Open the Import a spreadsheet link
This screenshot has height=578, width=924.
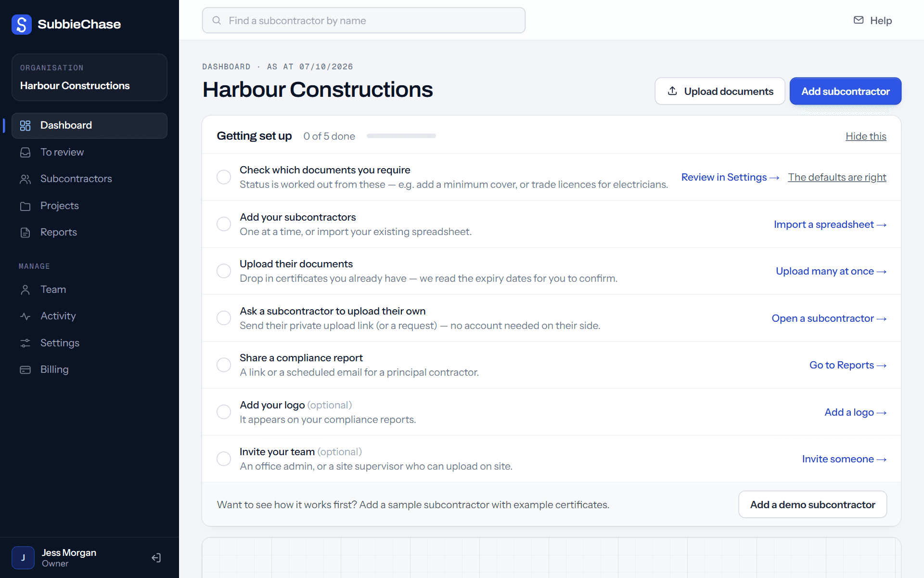coord(830,224)
